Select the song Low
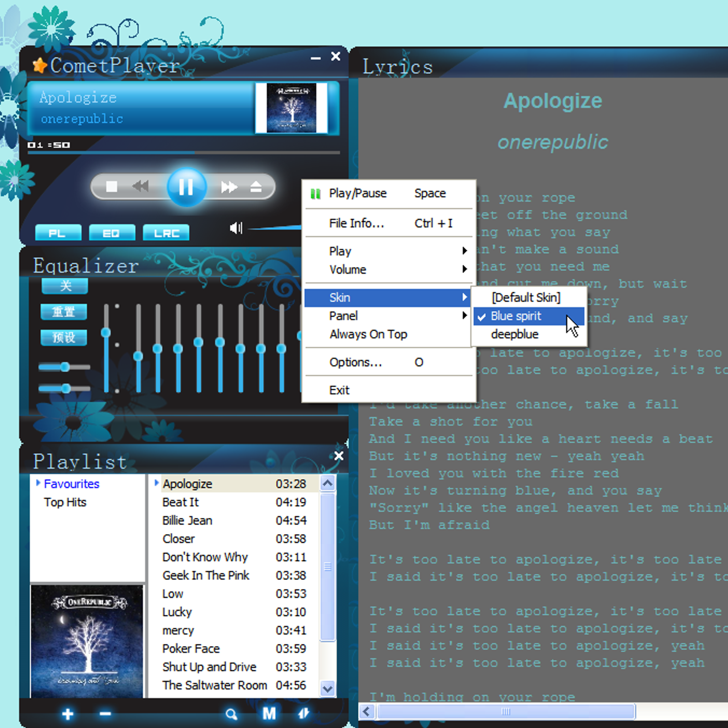This screenshot has height=728, width=728. click(x=234, y=594)
